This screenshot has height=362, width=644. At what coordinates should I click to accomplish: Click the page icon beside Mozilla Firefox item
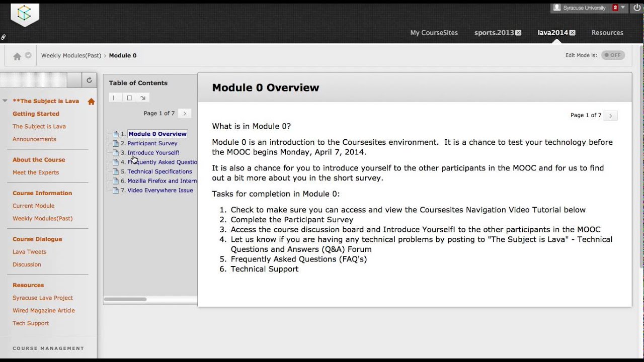pos(115,181)
